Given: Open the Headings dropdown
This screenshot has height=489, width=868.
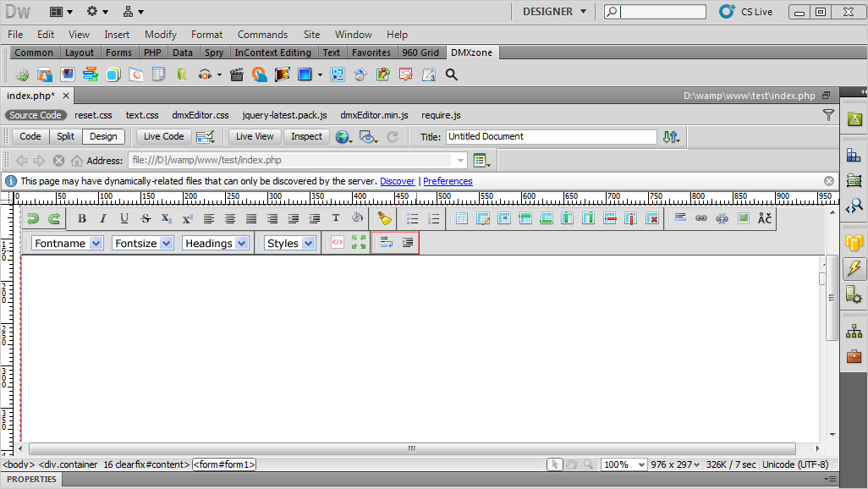Looking at the screenshot, I should (x=216, y=243).
